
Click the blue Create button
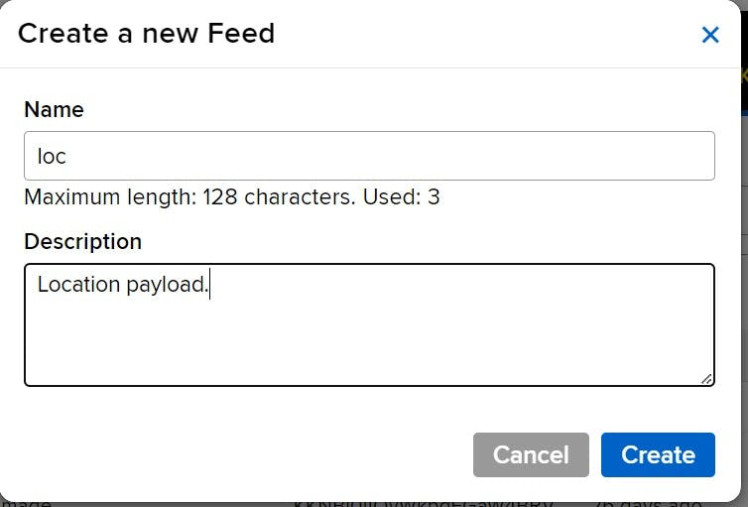tap(657, 455)
